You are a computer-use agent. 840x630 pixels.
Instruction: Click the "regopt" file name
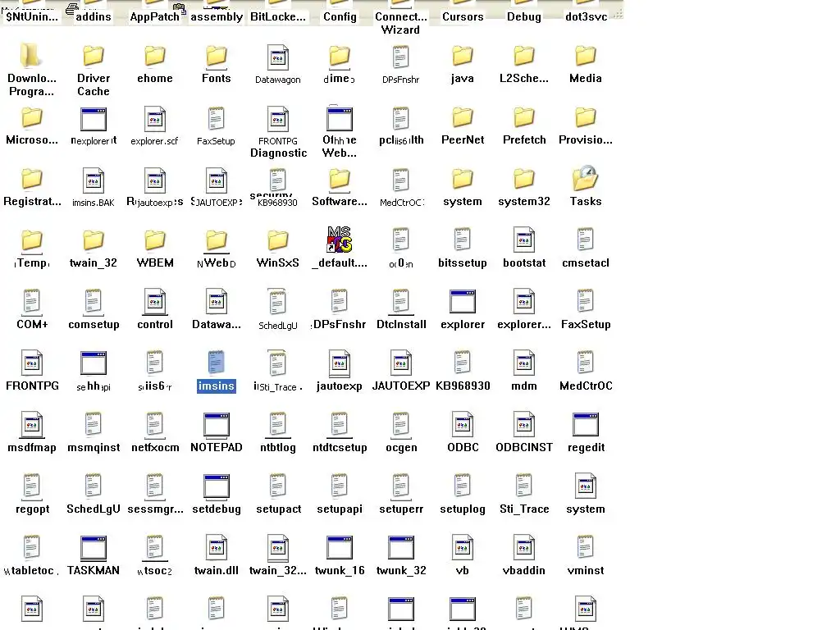32,509
